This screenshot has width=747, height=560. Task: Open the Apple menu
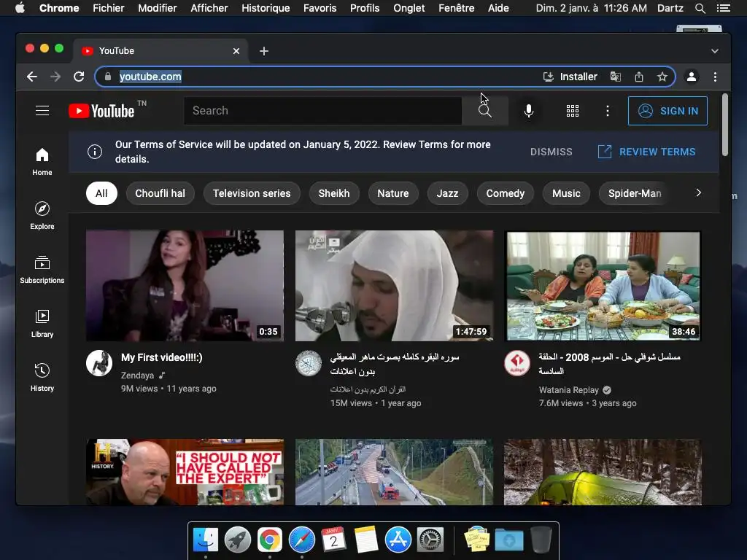tap(20, 8)
